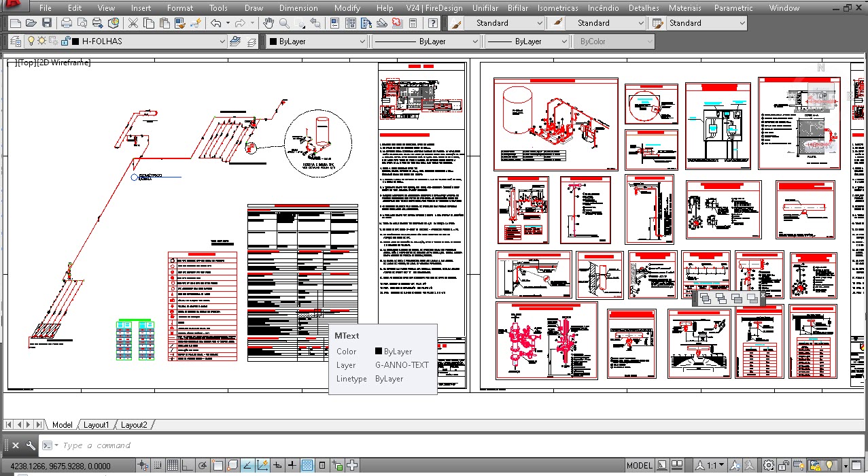Click the Redo arrow icon
Image resolution: width=868 pixels, height=476 pixels.
(x=239, y=23)
